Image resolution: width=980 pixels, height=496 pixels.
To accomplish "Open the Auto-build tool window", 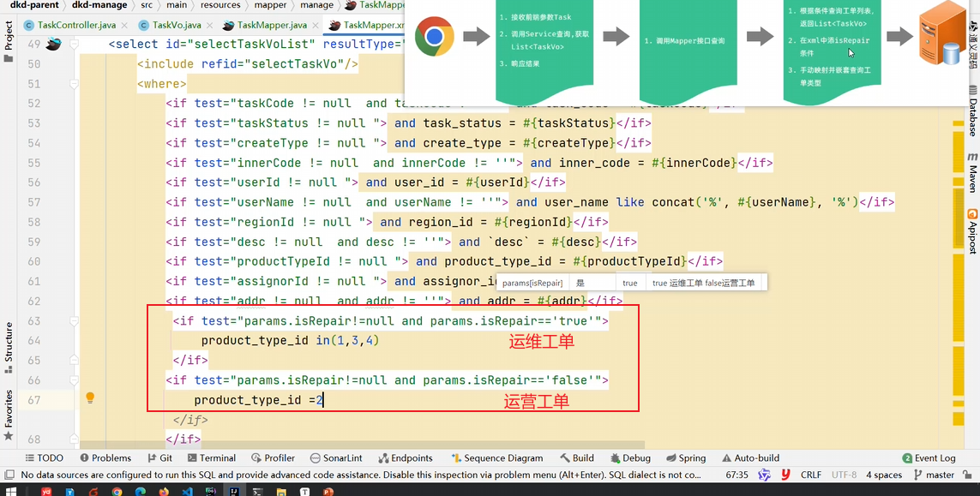I will 750,458.
